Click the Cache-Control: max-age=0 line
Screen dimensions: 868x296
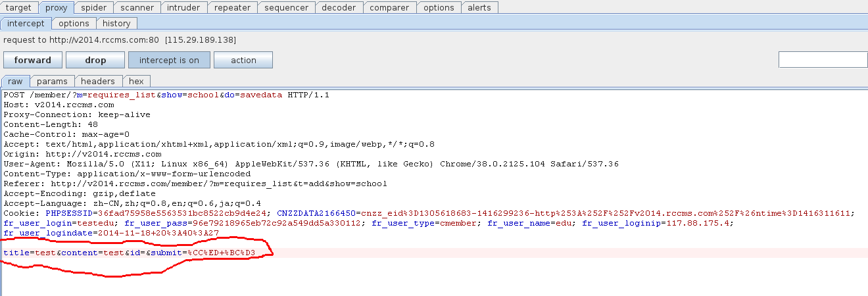pyautogui.click(x=66, y=134)
